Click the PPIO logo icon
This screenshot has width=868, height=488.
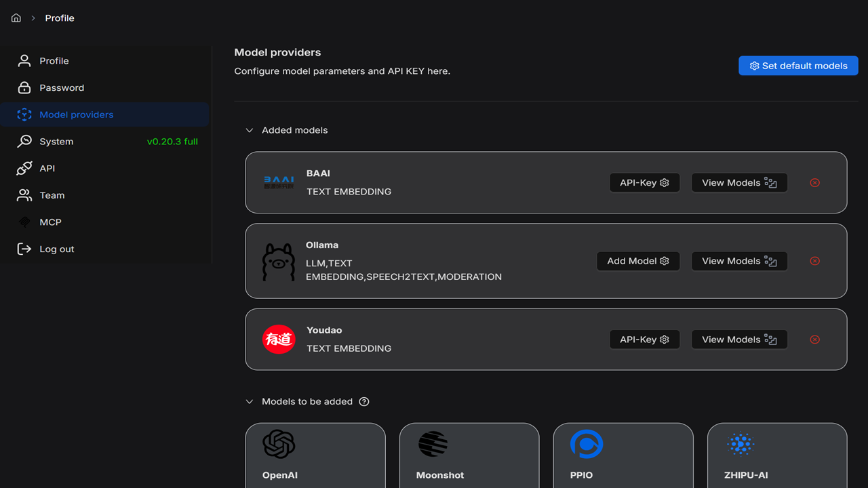tap(587, 445)
